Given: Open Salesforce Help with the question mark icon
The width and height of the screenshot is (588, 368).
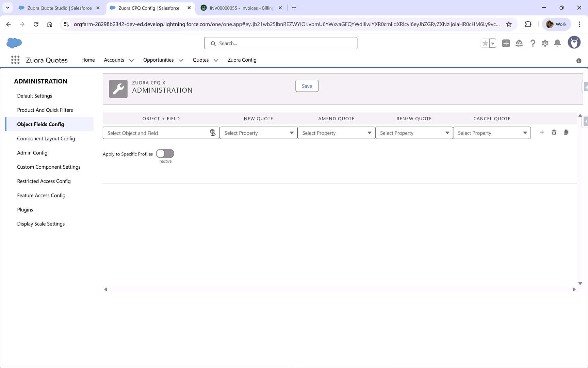Looking at the screenshot, I should pos(533,43).
